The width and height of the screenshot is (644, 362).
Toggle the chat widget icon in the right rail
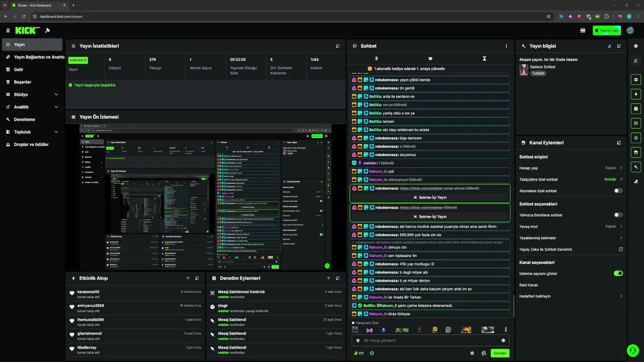[636, 123]
